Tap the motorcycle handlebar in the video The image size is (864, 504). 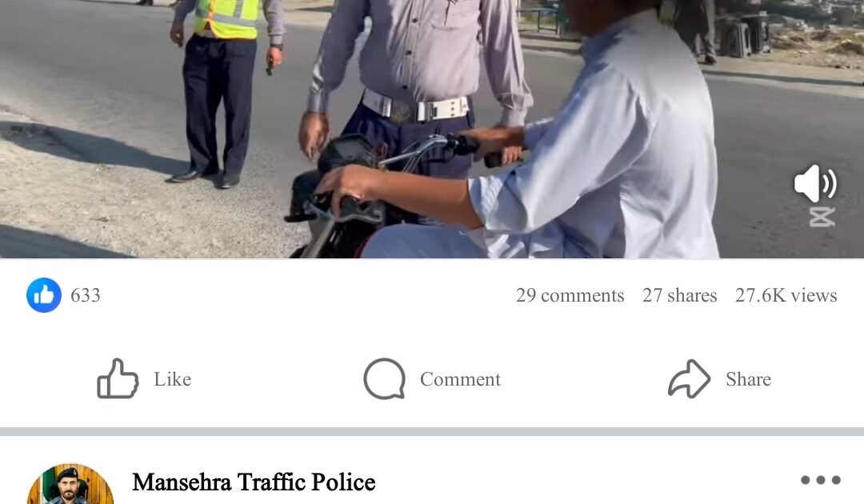click(418, 151)
